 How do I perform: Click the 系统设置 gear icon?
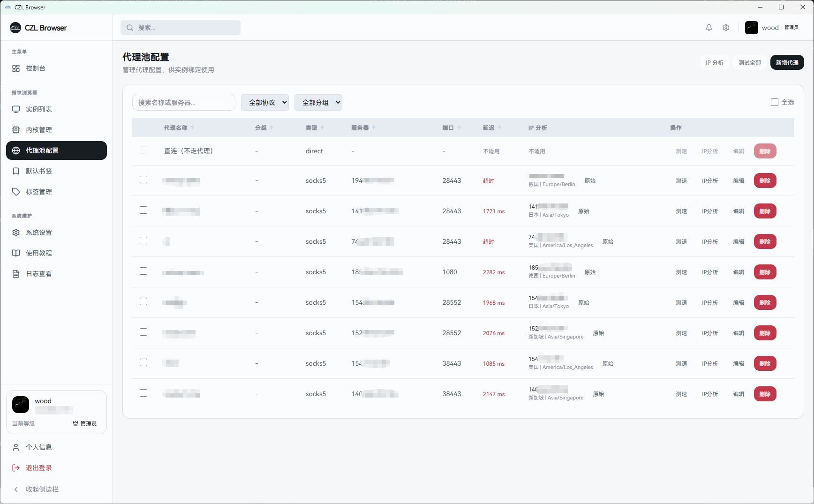tap(16, 233)
